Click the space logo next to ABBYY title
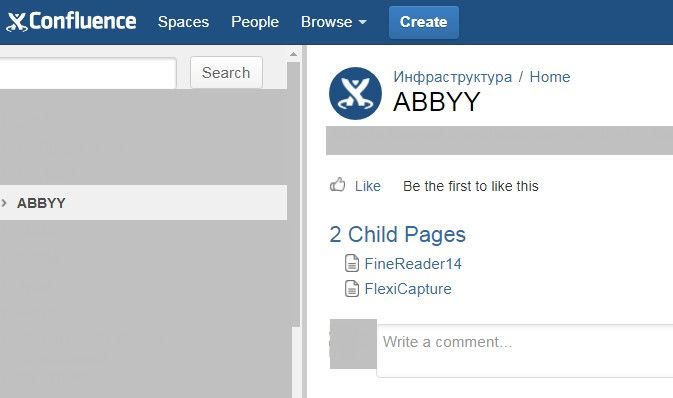The width and height of the screenshot is (673, 398). (x=355, y=93)
